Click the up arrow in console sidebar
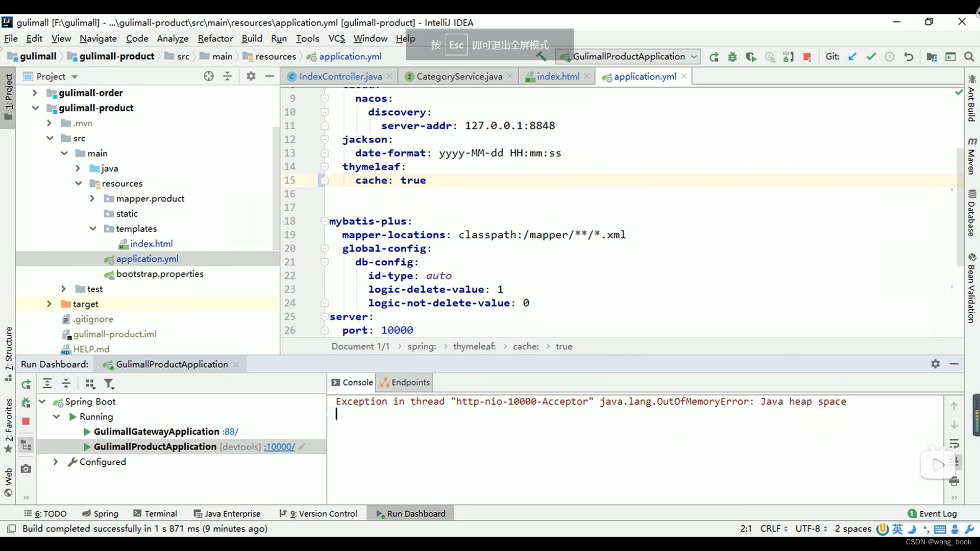This screenshot has height=551, width=980. coord(954,406)
